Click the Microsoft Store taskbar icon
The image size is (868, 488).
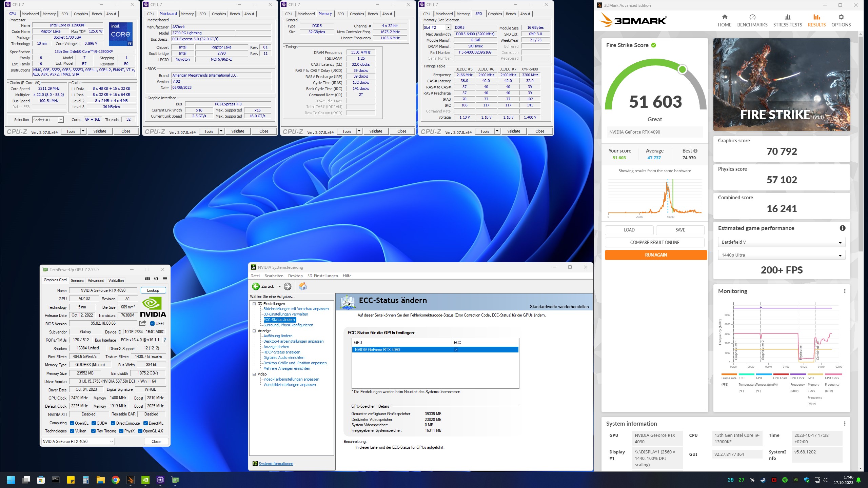[x=41, y=480]
